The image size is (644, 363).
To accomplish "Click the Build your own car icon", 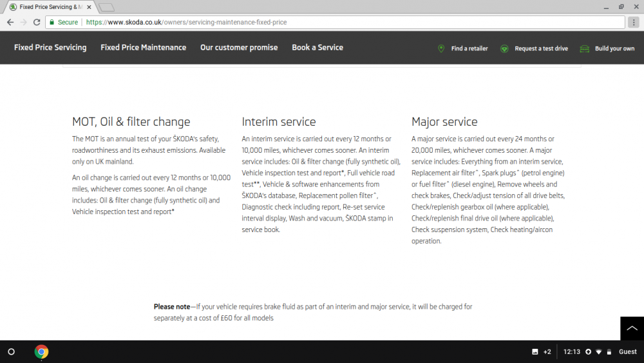I will click(584, 48).
